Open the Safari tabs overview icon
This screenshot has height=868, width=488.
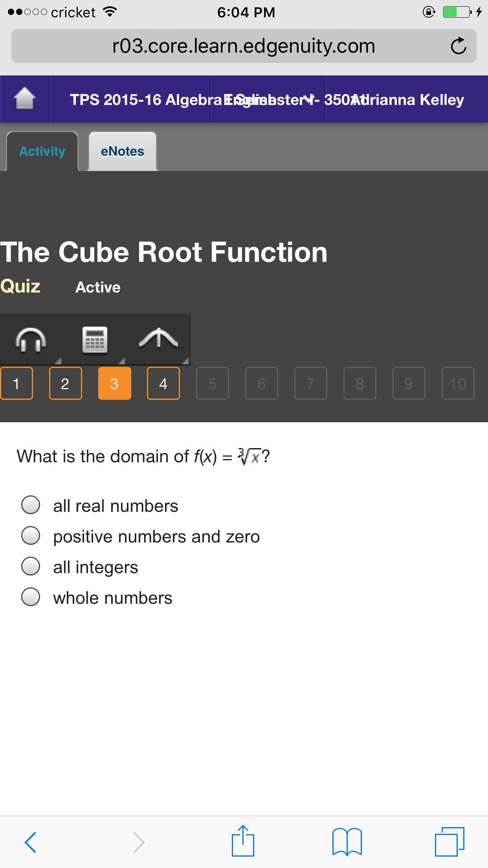[x=449, y=842]
